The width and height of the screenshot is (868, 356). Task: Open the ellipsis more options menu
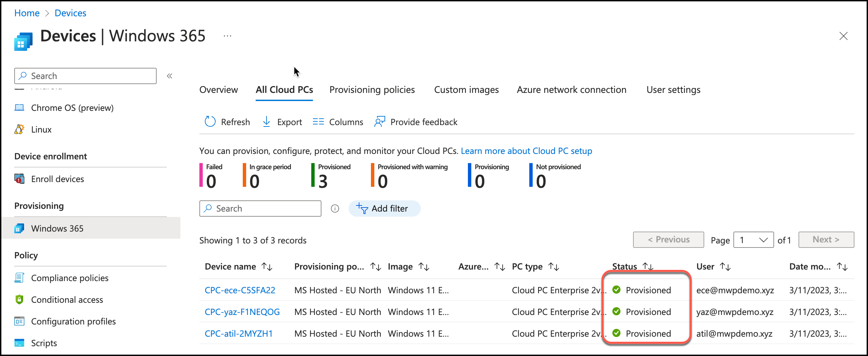pyautogui.click(x=228, y=36)
